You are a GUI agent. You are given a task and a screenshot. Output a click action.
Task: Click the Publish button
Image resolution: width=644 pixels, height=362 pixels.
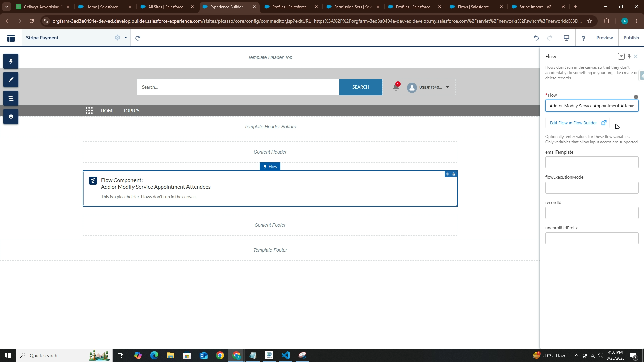click(631, 38)
